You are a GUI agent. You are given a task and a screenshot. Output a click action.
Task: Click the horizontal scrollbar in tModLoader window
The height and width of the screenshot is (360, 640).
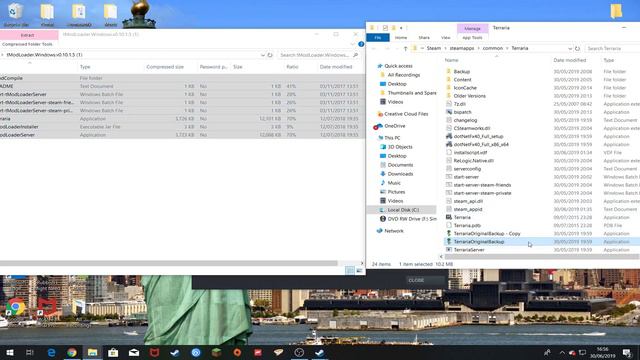pos(169,263)
